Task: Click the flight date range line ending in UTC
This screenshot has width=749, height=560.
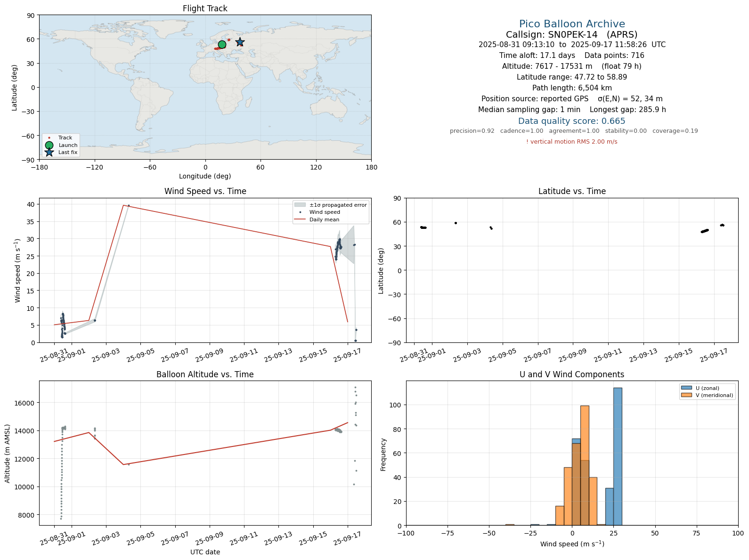Action: pos(572,45)
